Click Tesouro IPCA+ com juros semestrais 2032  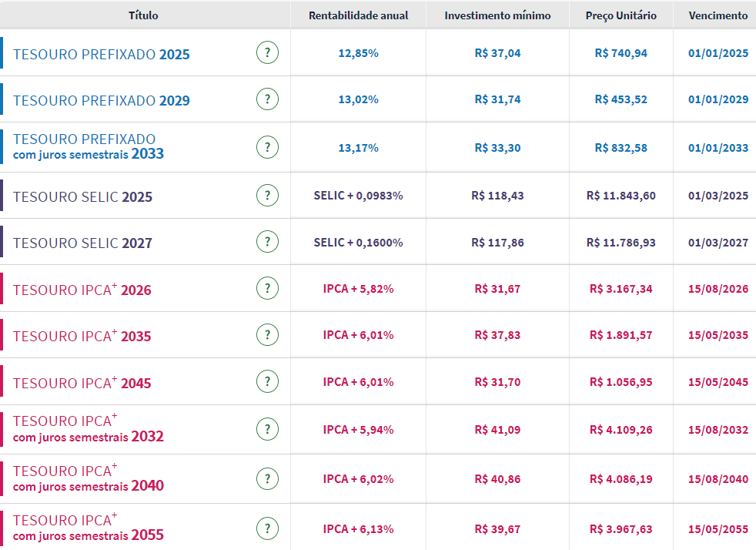pos(88,429)
